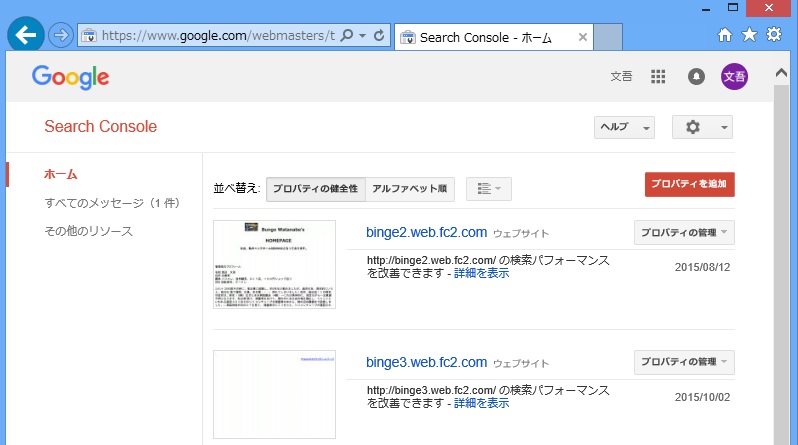Click the 文吾 account name text
The height and width of the screenshot is (445, 798).
[x=621, y=76]
